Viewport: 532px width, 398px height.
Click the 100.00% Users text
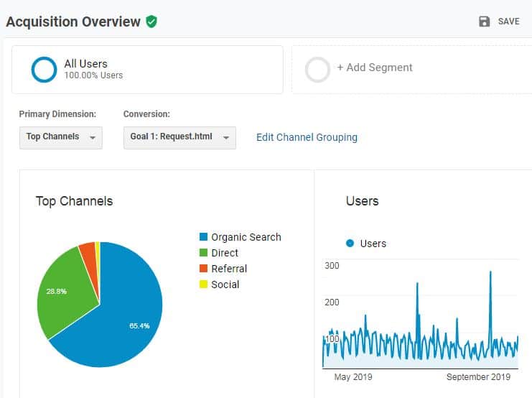93,75
